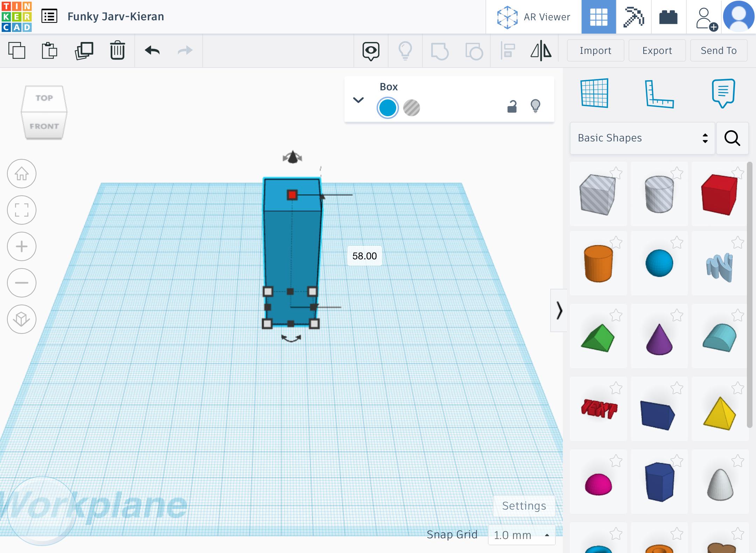Switch to the Bricks view tab
The height and width of the screenshot is (553, 756).
point(668,17)
